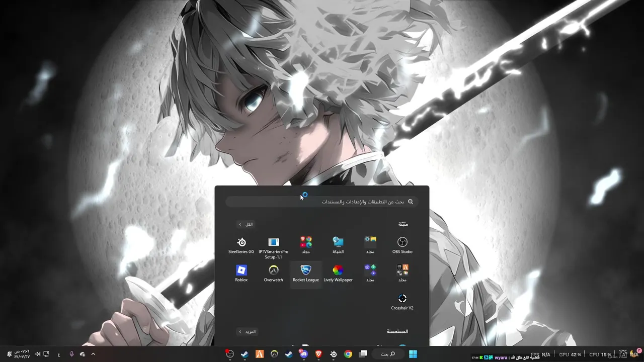This screenshot has width=644, height=362.
Task: Launch Crosshair V2 from pinned apps
Action: [x=402, y=301]
